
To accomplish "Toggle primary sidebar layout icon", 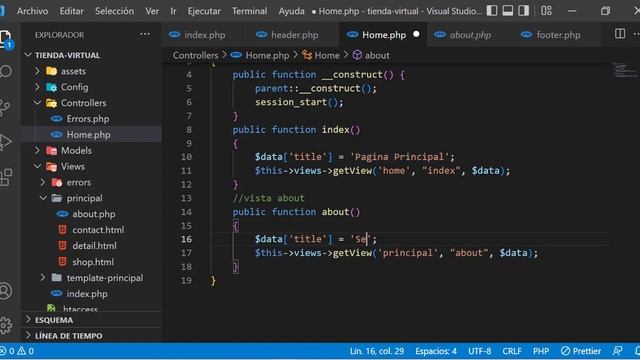I will tap(492, 11).
